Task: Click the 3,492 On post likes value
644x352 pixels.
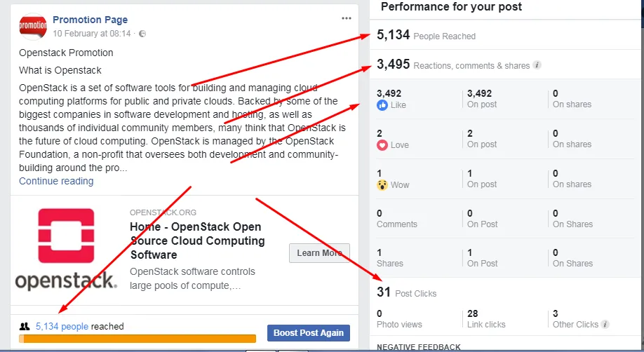Action: click(479, 94)
